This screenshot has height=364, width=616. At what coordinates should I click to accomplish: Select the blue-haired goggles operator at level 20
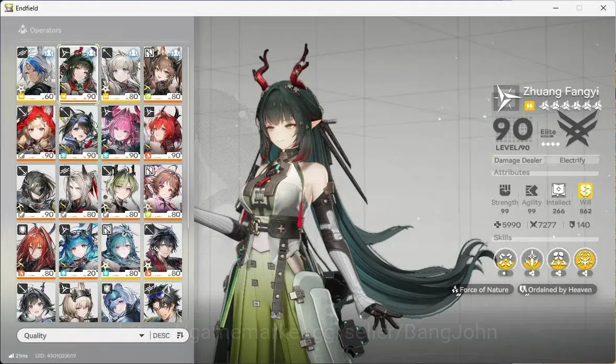pyautogui.click(x=78, y=251)
